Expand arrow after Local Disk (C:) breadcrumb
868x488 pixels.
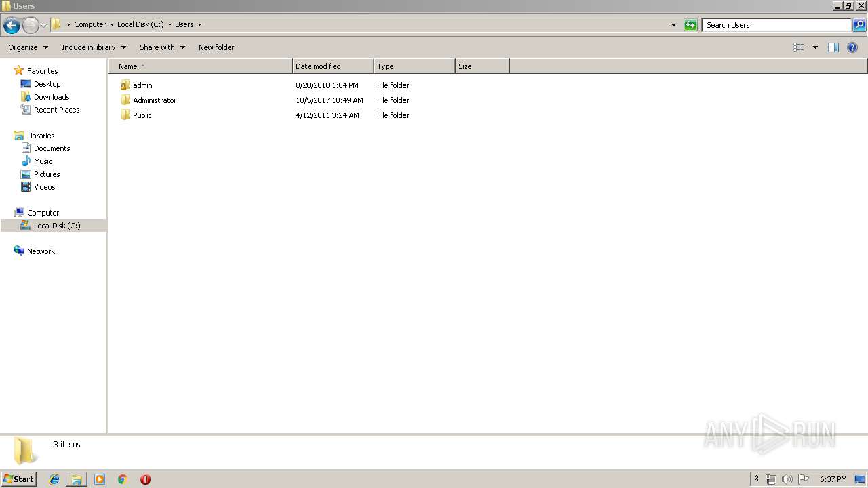(170, 24)
